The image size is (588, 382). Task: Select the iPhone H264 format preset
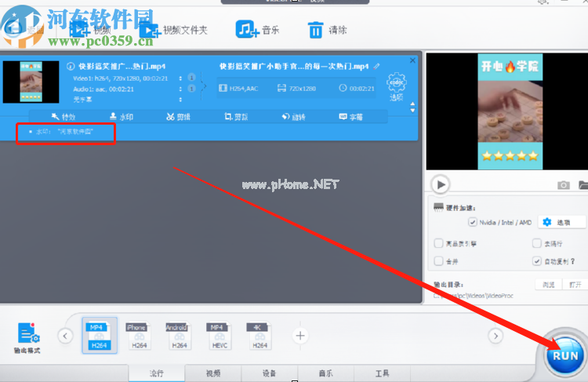click(x=139, y=336)
